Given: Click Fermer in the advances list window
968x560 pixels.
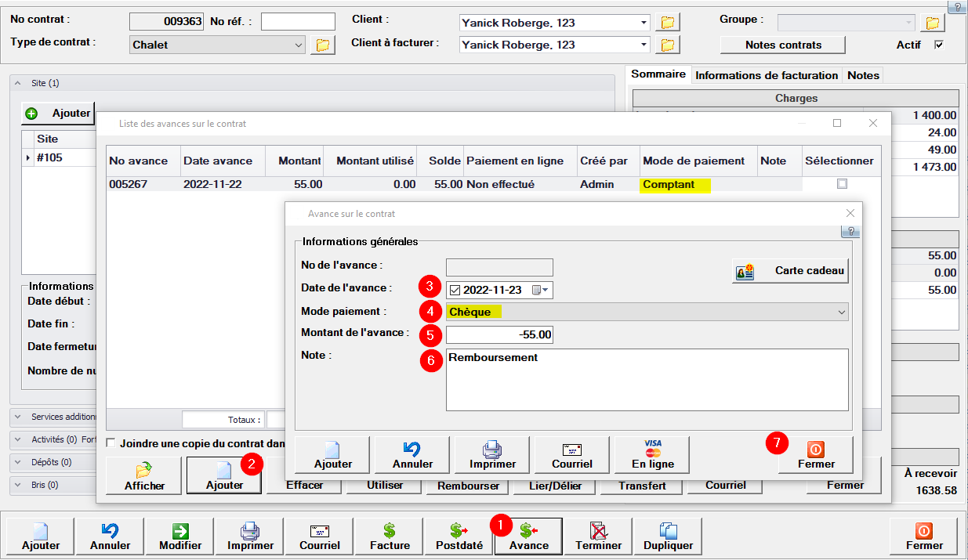Looking at the screenshot, I should pyautogui.click(x=846, y=485).
